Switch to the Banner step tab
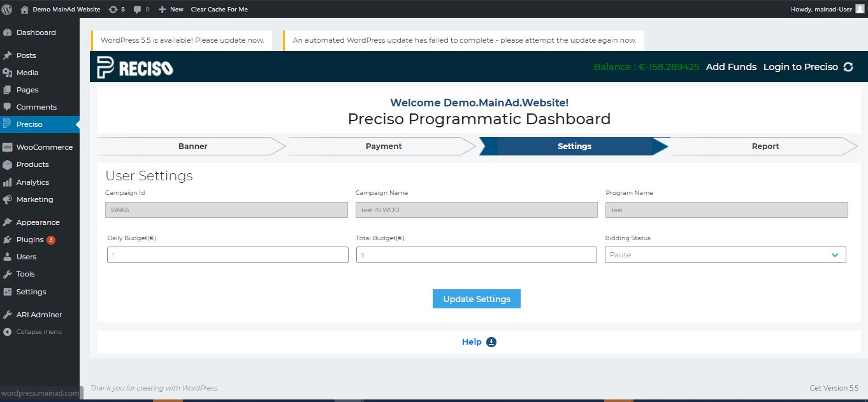The width and height of the screenshot is (868, 402). click(192, 147)
